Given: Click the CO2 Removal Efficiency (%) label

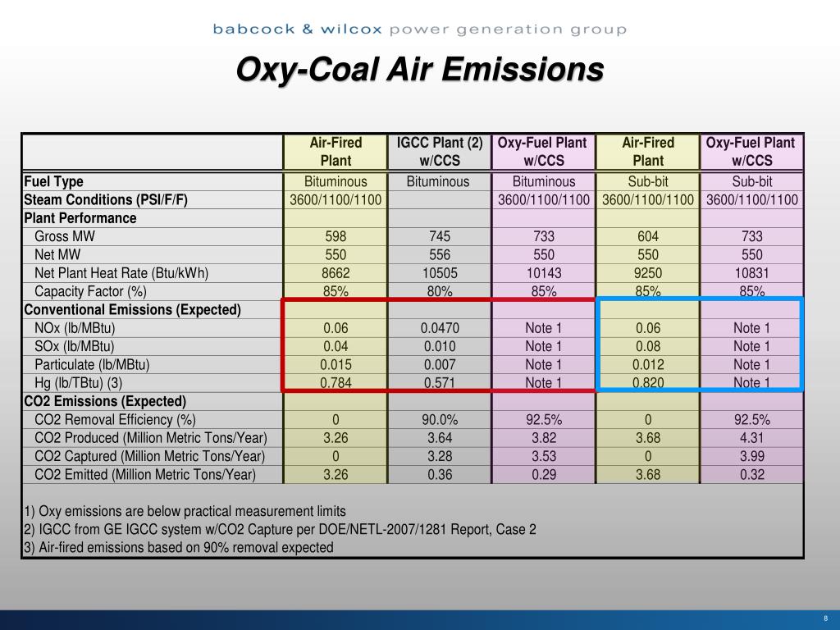Looking at the screenshot, I should coord(115,419).
